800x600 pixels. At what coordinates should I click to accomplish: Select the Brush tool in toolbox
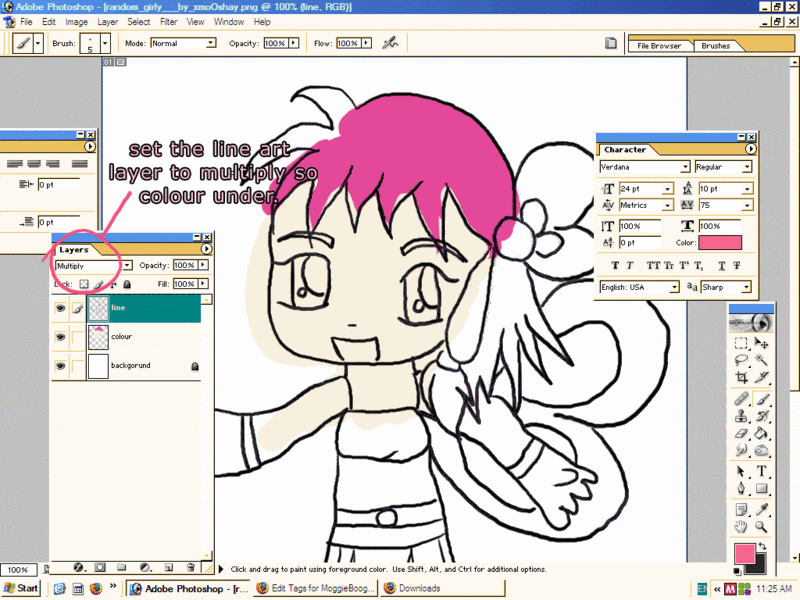(761, 398)
